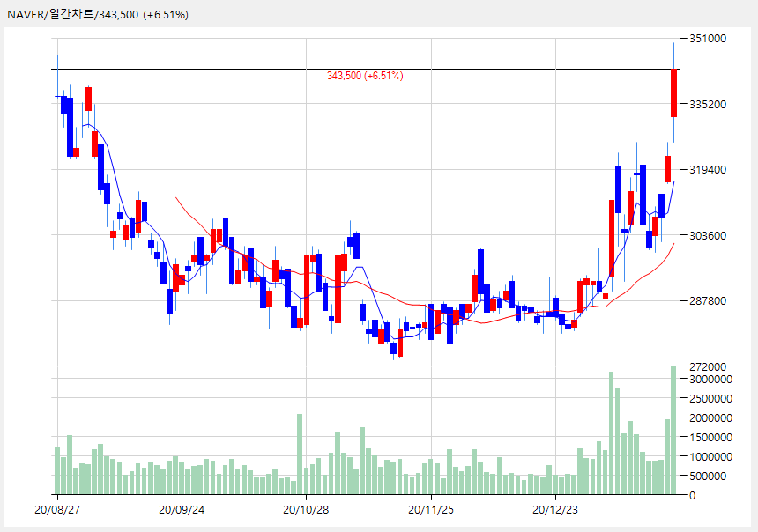Click the tallest volume bar at far right
The image size is (758, 532).
[673, 431]
